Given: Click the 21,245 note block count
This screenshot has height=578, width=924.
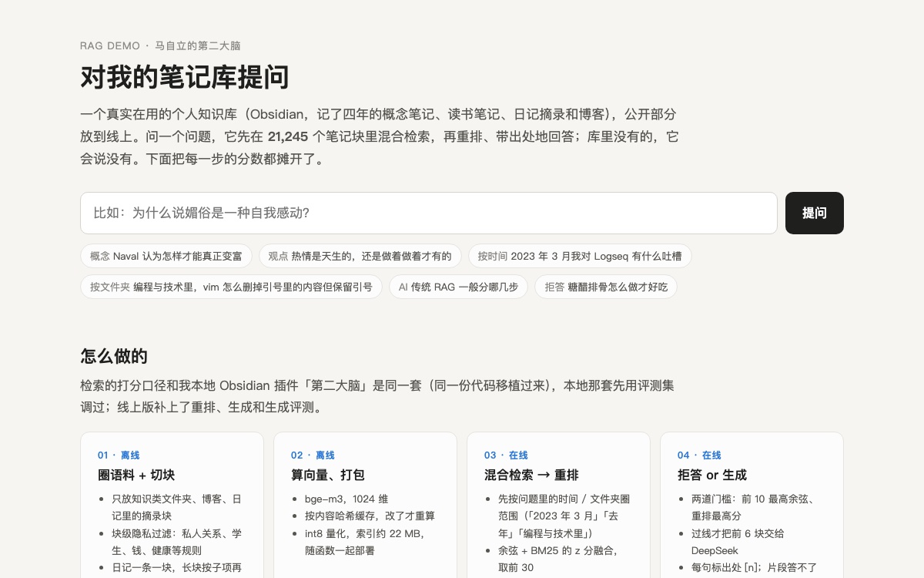Looking at the screenshot, I should [288, 137].
